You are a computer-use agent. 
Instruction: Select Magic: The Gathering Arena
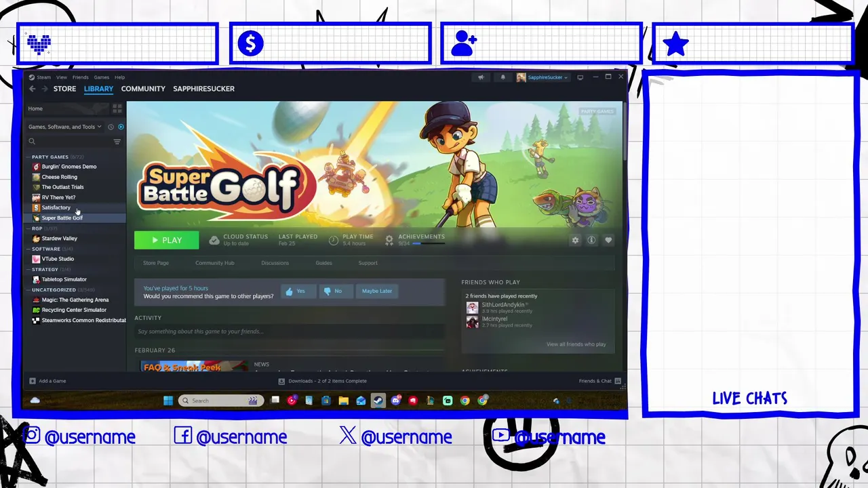click(75, 300)
